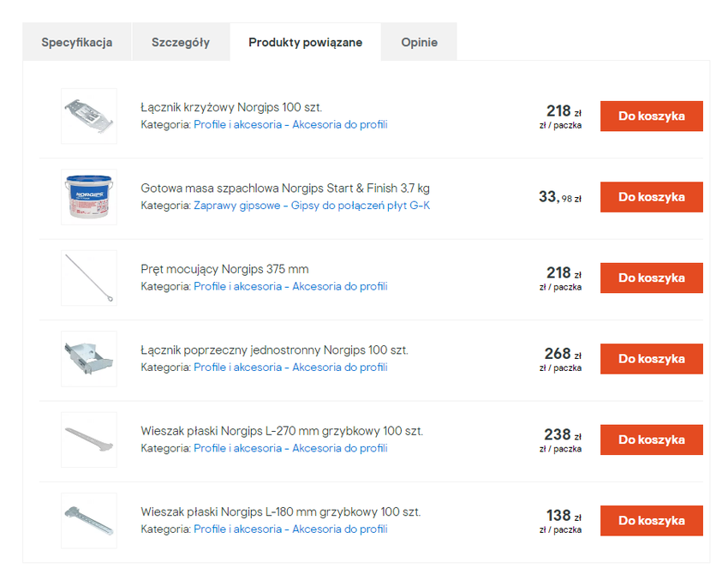View the Łącznik poprzeczny jednostronny thumbnail

tap(89, 359)
